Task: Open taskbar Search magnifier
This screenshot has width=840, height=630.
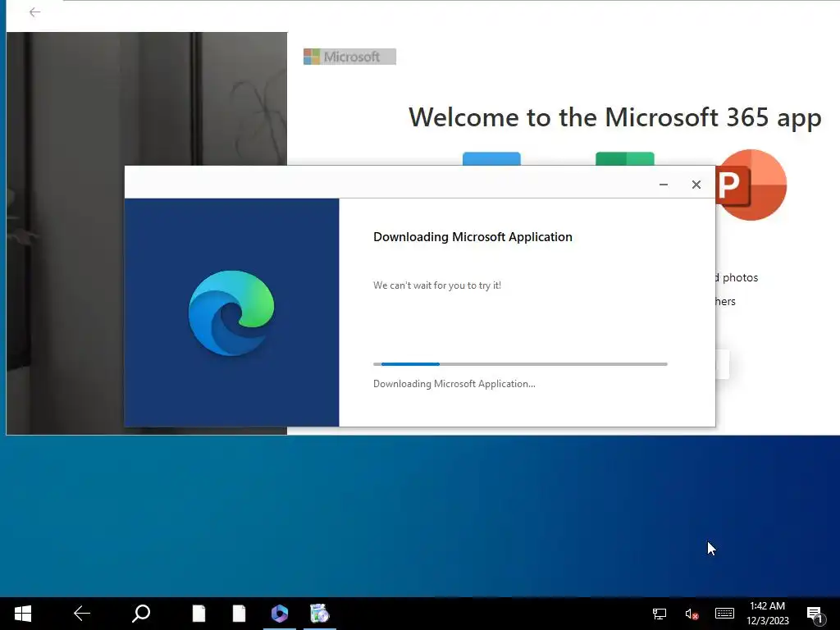Action: click(141, 614)
